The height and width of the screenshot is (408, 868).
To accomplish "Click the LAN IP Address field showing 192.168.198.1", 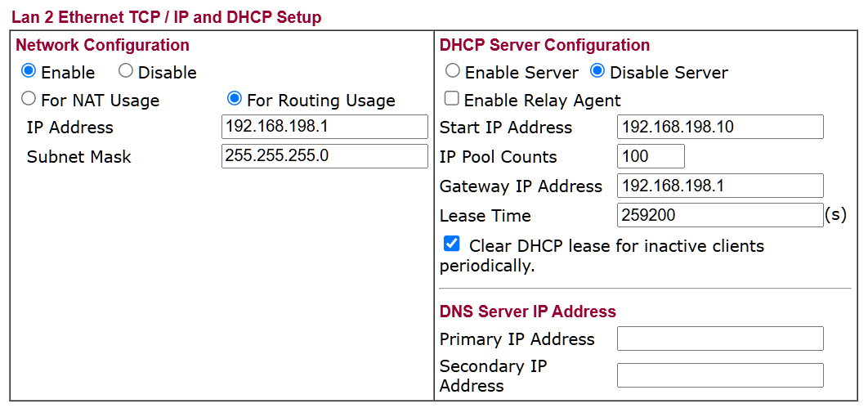I will coord(324,127).
